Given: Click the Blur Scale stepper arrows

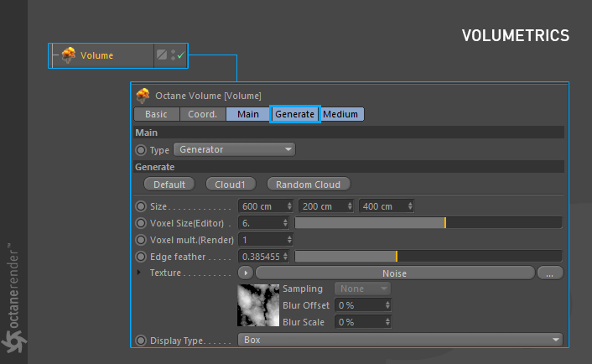Looking at the screenshot, I should [387, 322].
